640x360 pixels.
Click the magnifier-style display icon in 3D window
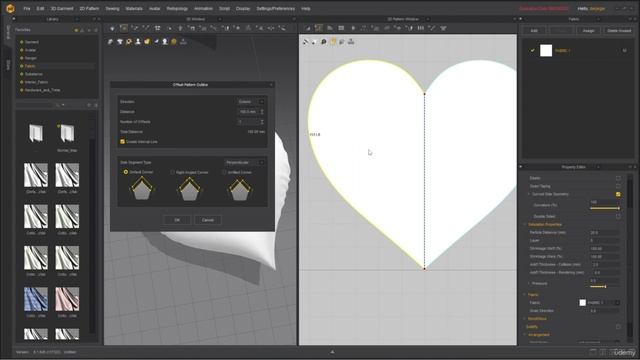[x=129, y=42]
